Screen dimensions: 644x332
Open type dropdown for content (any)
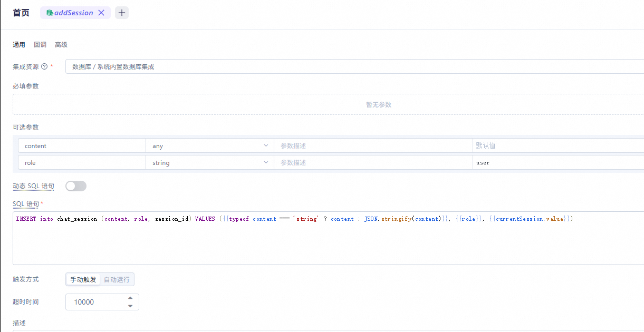pos(209,146)
